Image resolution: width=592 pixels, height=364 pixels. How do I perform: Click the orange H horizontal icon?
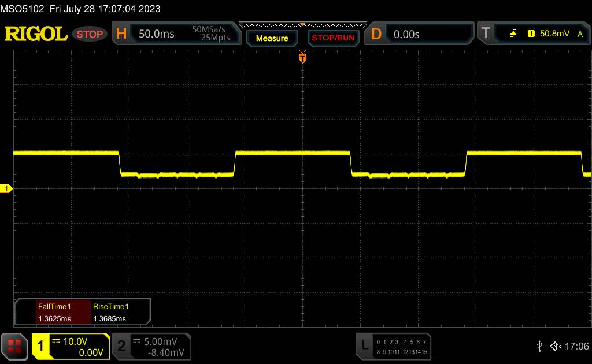(x=121, y=34)
